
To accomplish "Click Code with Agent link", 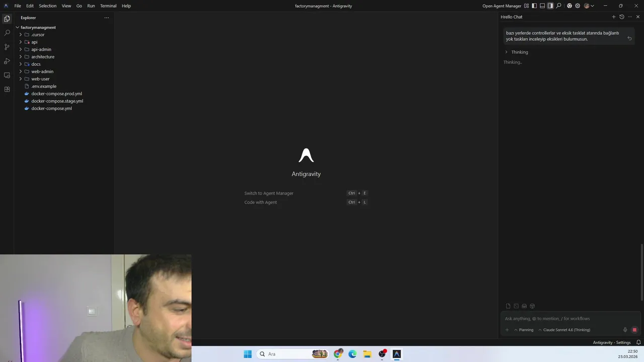I will (261, 202).
